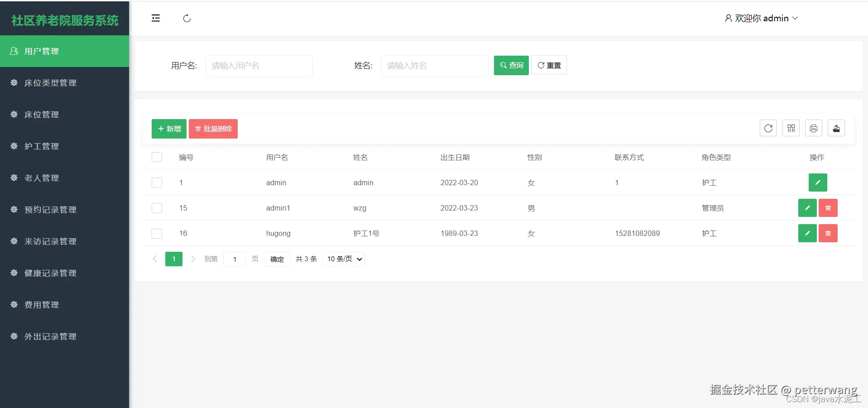Click the name cell wzg
This screenshot has height=408, width=868.
pos(360,208)
